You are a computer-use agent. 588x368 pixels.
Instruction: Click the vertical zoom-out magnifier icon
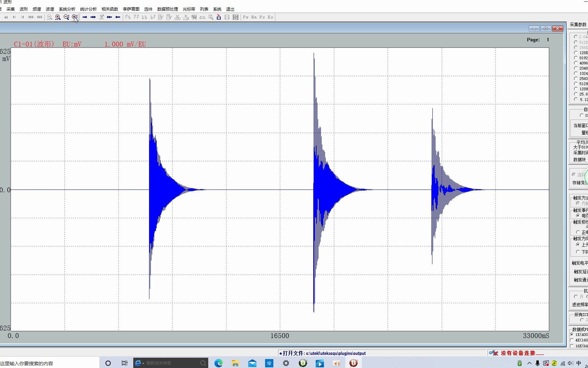[x=66, y=17]
